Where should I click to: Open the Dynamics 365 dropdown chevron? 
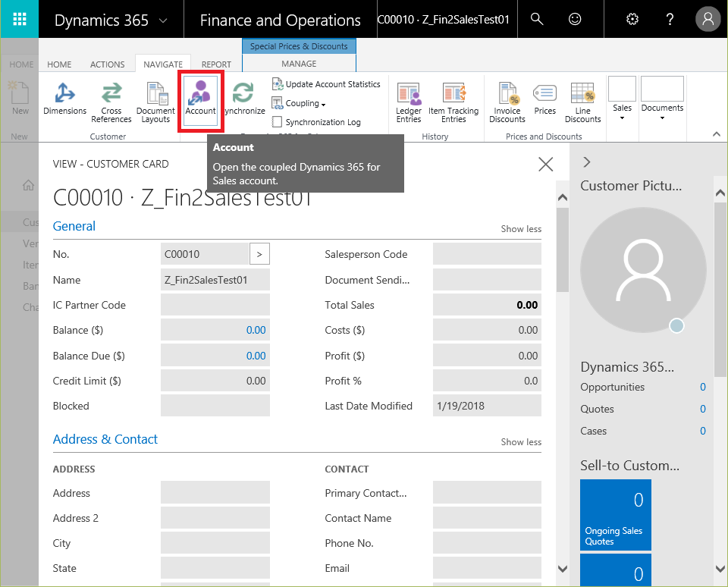pyautogui.click(x=163, y=20)
